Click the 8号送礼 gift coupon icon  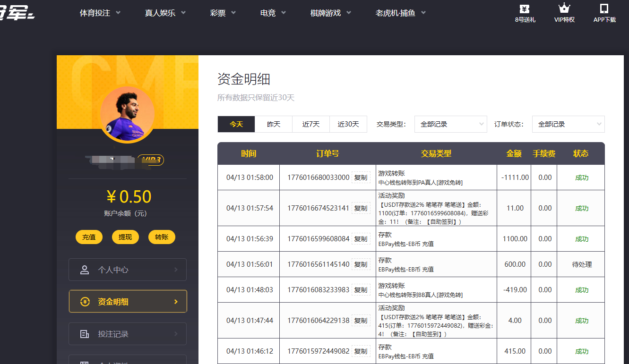pos(525,8)
